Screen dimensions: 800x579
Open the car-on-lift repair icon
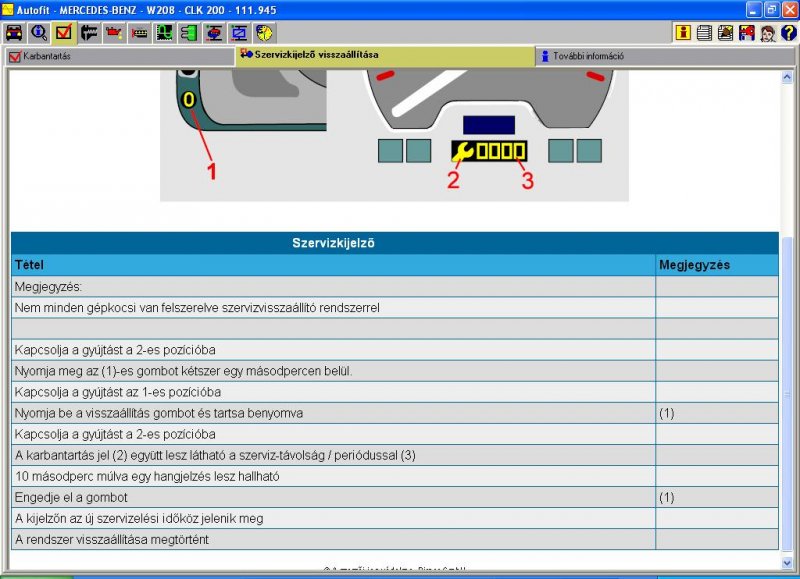point(214,33)
